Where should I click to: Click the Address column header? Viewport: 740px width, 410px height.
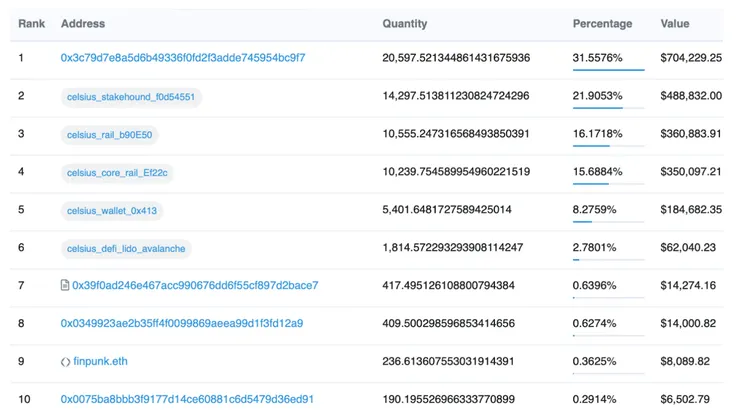coord(83,24)
